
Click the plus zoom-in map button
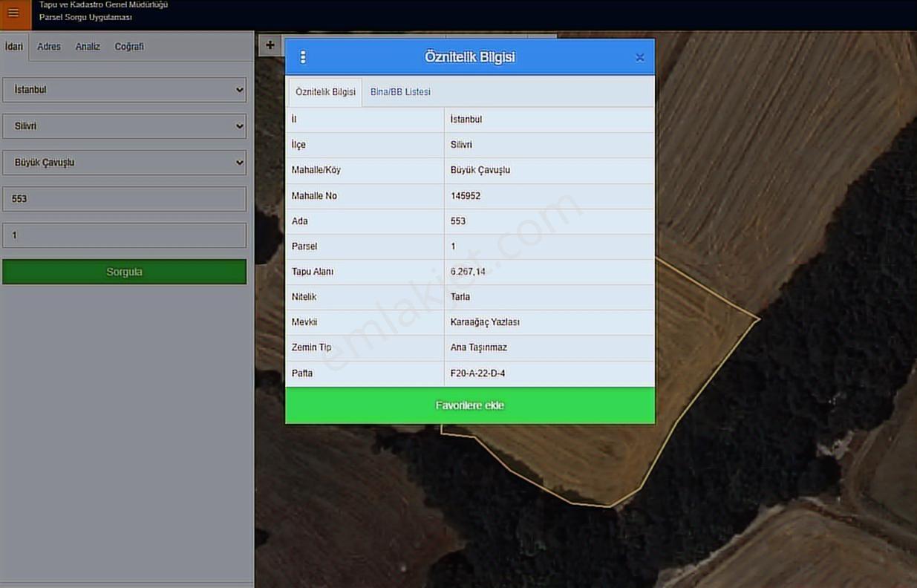click(x=270, y=45)
